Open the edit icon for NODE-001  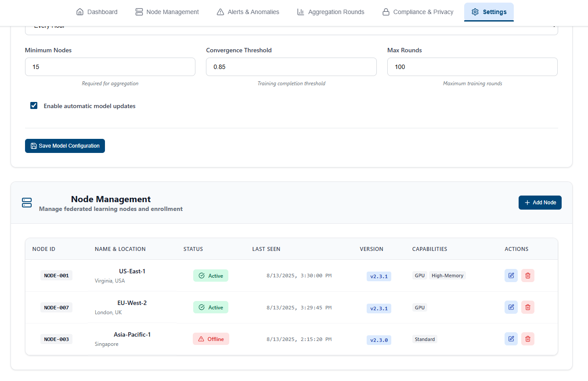[x=511, y=275]
